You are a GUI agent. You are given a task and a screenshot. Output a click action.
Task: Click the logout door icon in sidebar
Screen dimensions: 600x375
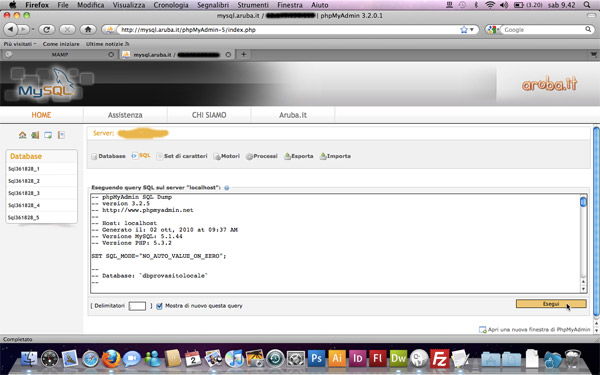click(35, 135)
